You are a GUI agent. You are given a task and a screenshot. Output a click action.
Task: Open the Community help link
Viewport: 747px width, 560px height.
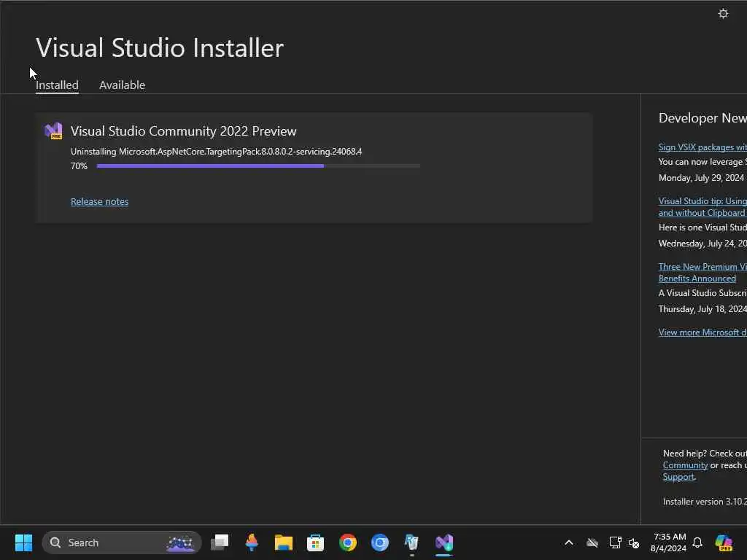(685, 465)
